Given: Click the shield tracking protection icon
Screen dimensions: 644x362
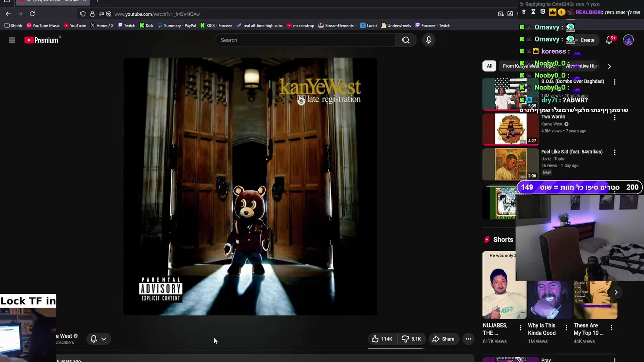Looking at the screenshot, I should 83,14.
